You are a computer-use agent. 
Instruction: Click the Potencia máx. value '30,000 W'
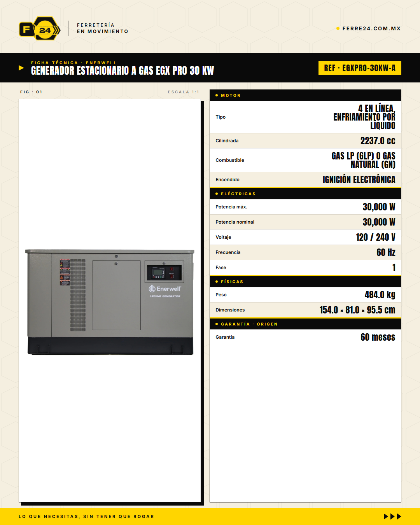pos(379,207)
